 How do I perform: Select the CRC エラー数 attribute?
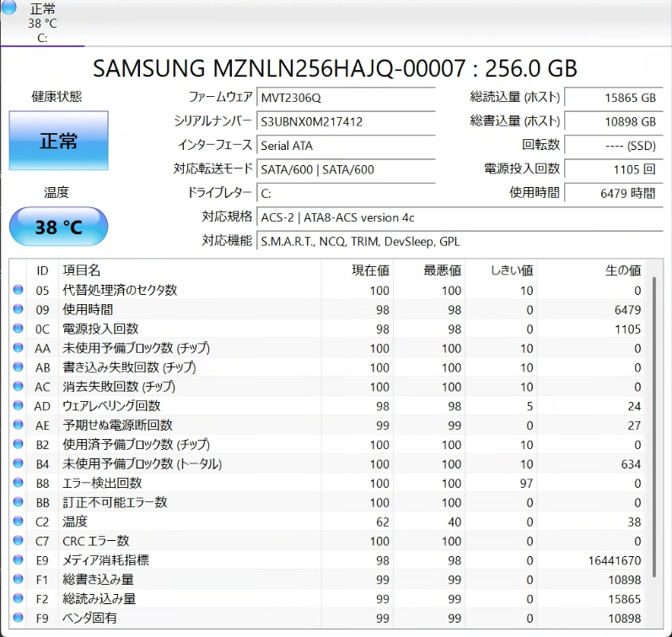(x=96, y=541)
